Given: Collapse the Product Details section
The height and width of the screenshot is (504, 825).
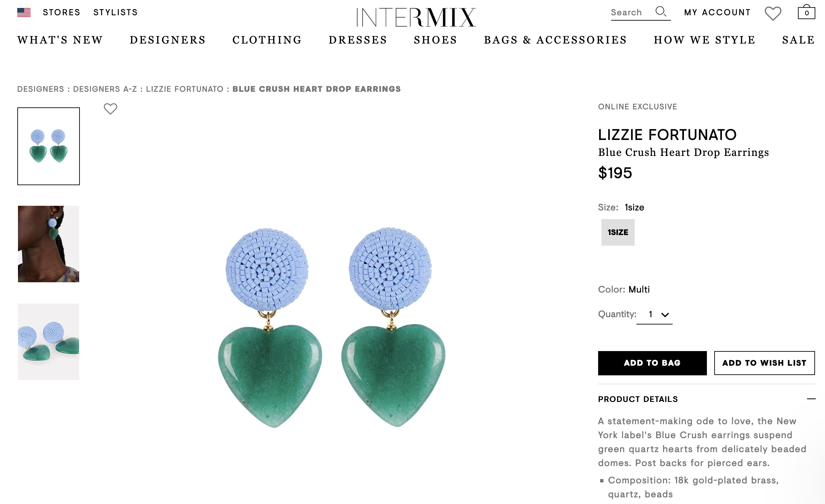Looking at the screenshot, I should (811, 399).
